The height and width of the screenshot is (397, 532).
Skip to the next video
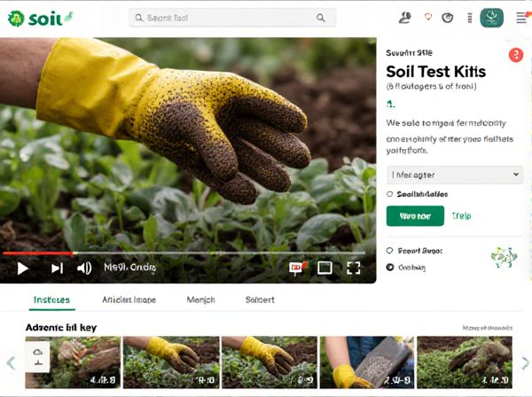pos(57,268)
